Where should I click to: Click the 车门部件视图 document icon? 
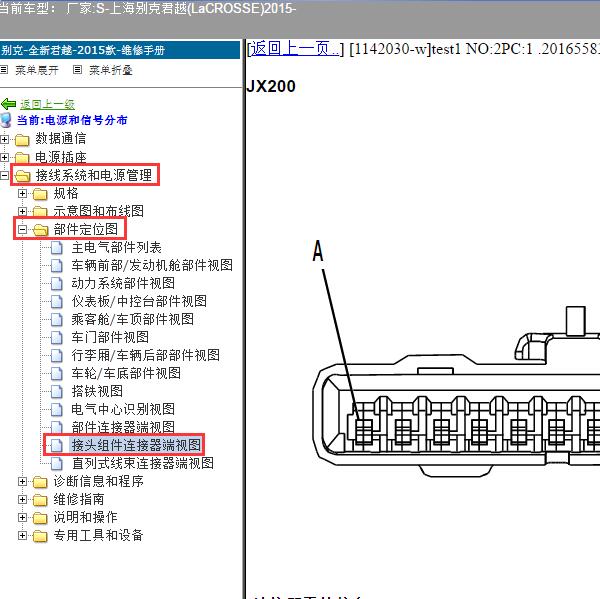coord(57,338)
